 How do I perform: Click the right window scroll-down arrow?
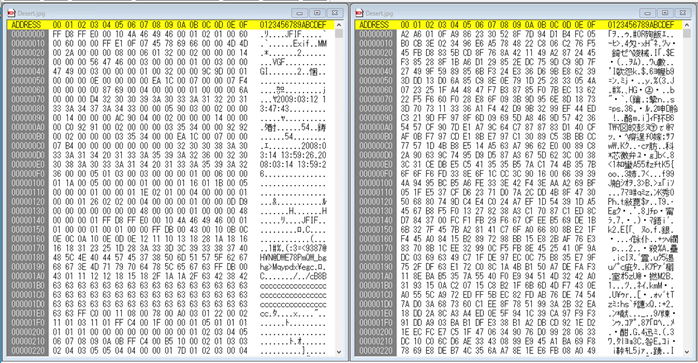(x=687, y=351)
